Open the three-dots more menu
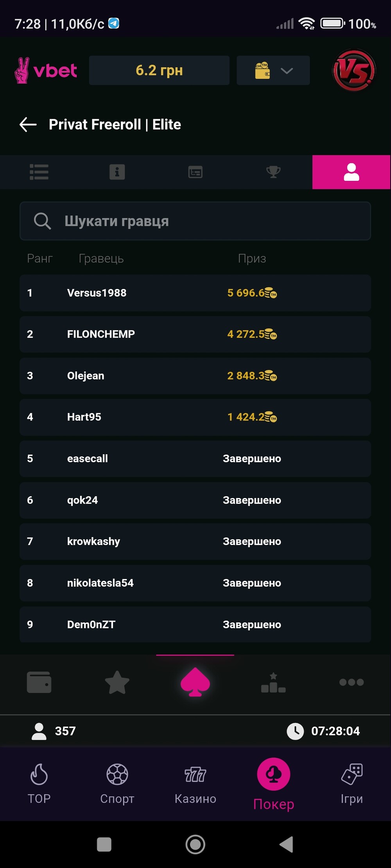 point(351,682)
